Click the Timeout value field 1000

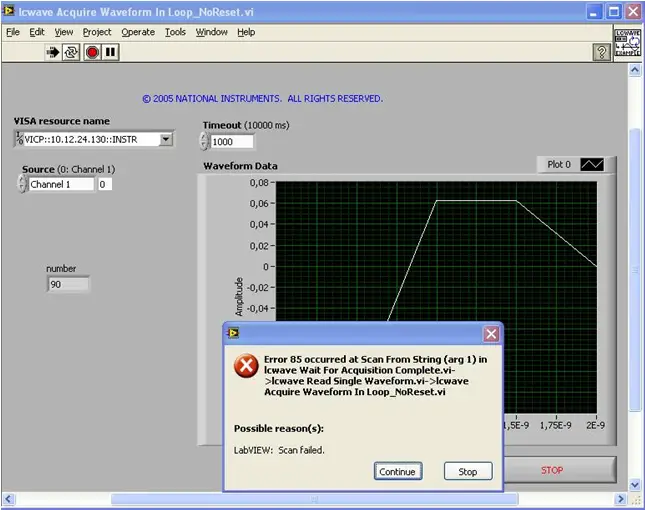tap(232, 142)
